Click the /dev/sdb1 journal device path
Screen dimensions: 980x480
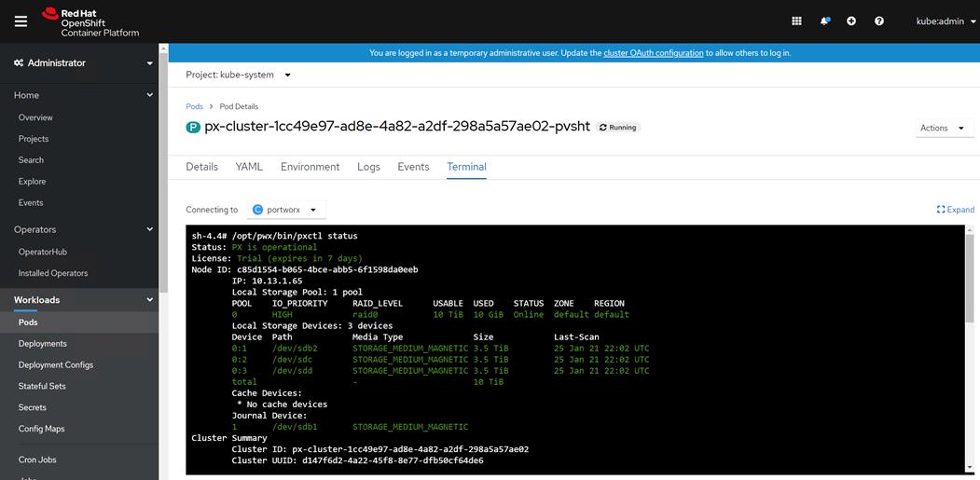[x=295, y=427]
